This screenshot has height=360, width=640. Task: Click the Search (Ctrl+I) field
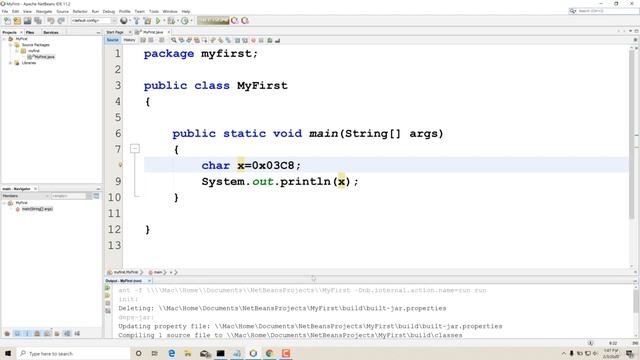[x=604, y=11]
